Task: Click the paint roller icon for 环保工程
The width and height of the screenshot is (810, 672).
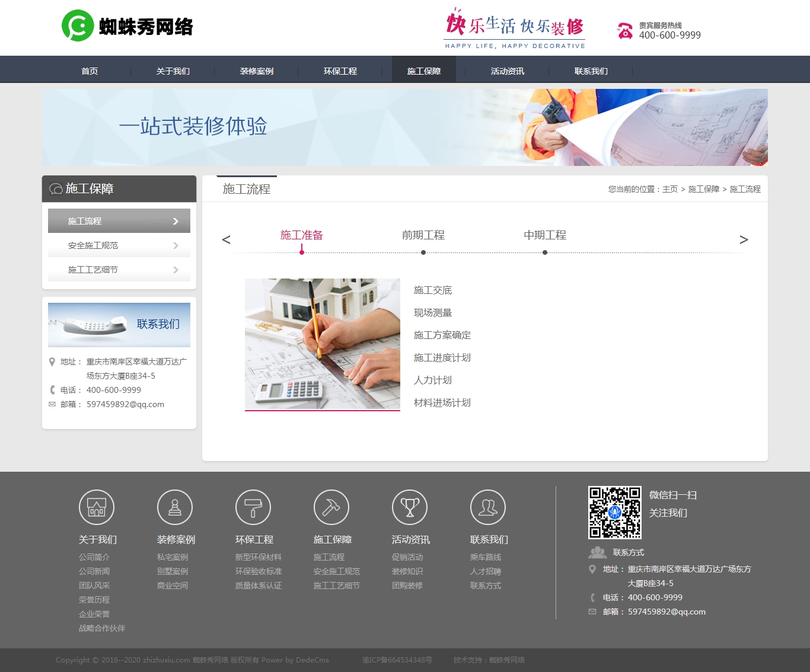Action: tap(253, 508)
